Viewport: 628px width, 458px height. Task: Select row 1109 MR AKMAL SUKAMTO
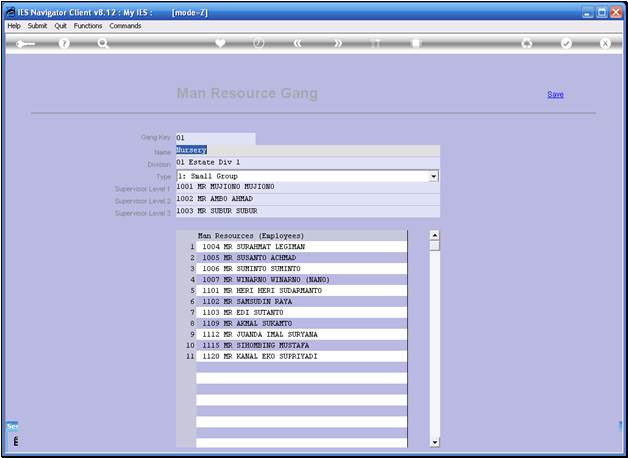click(302, 323)
